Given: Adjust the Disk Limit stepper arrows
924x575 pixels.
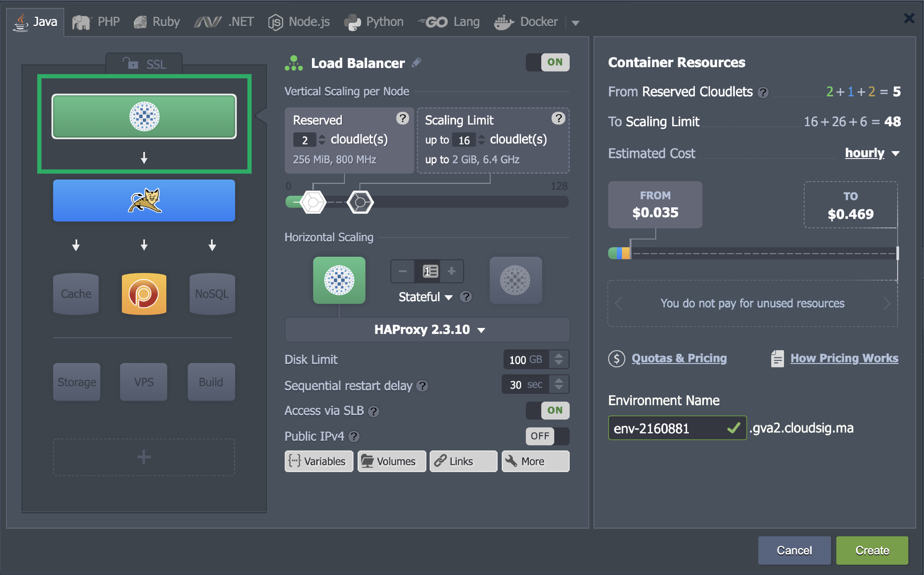Looking at the screenshot, I should [x=559, y=360].
